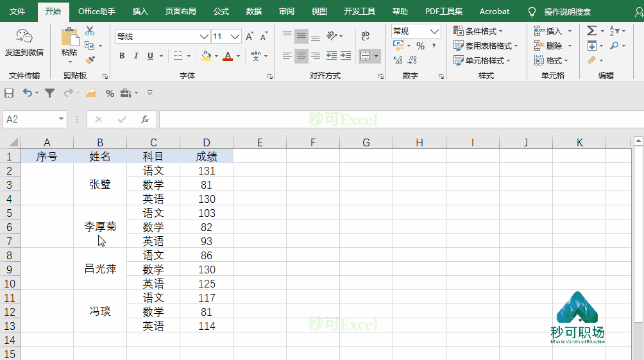
Task: Toggle underline formatting
Action: pyautogui.click(x=150, y=56)
